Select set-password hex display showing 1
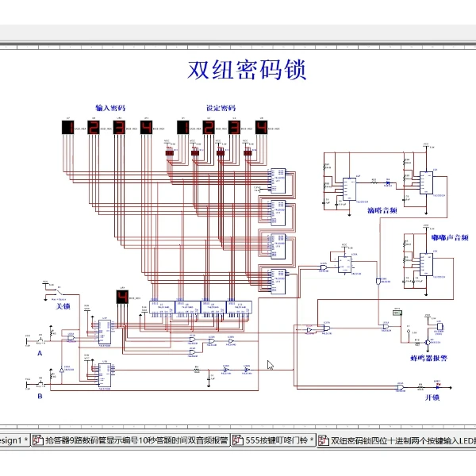The width and height of the screenshot is (476, 476). click(183, 127)
